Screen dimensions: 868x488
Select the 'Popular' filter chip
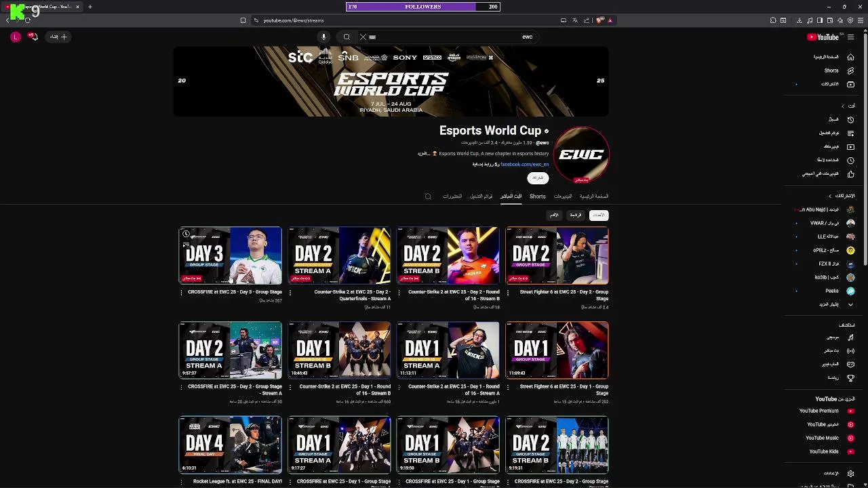[576, 216]
